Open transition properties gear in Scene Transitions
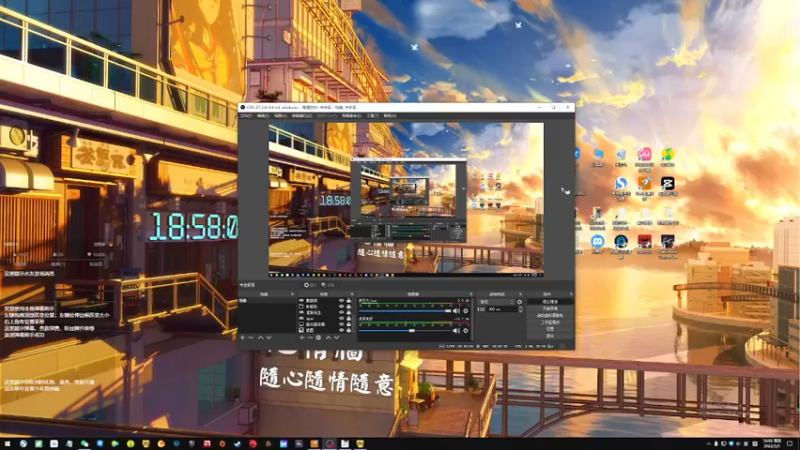Image resolution: width=800 pixels, height=450 pixels. point(519,302)
